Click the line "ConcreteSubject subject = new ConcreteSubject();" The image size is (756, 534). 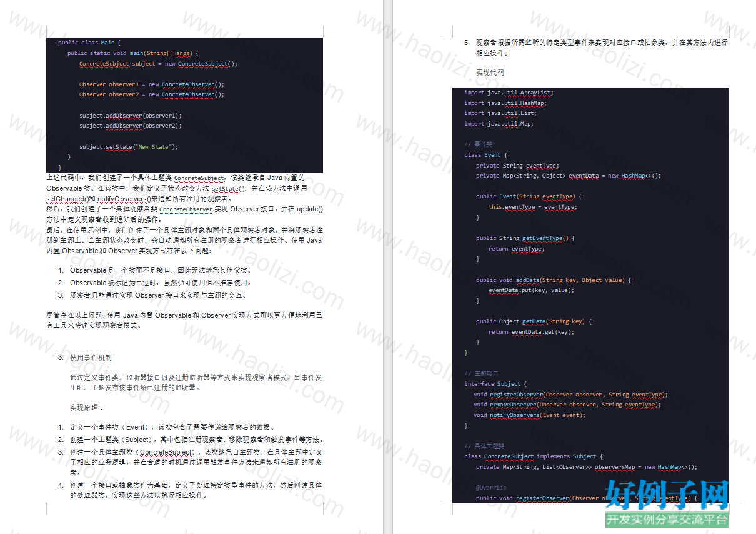point(158,64)
